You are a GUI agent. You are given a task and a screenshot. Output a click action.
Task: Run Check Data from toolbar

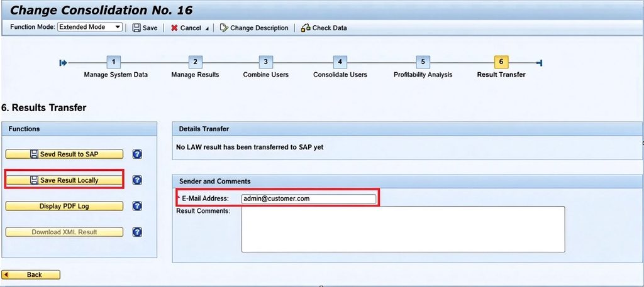click(324, 28)
